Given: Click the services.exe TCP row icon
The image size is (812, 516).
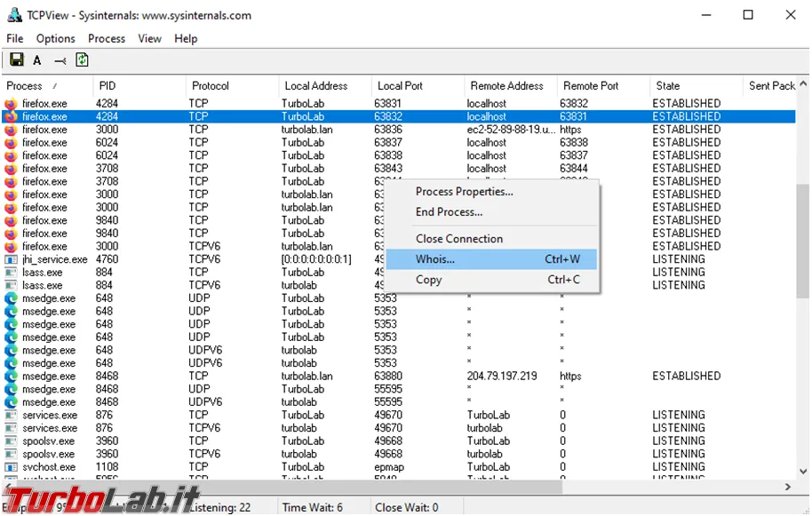Looking at the screenshot, I should (11, 416).
